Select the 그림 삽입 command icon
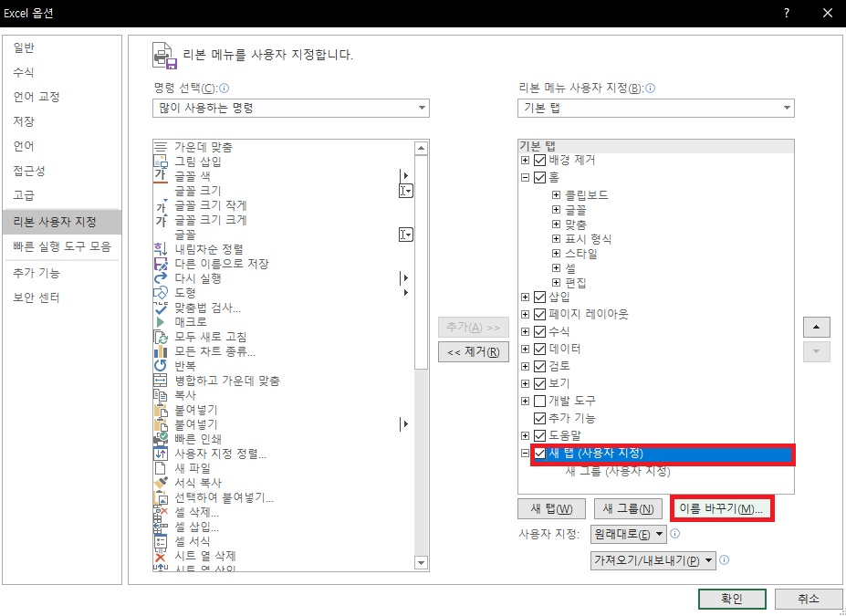 (x=161, y=162)
